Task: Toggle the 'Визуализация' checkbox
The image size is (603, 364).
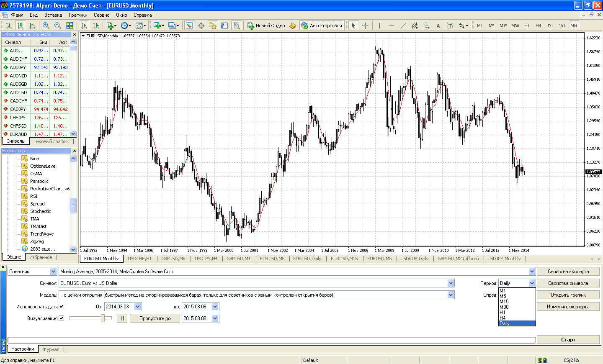Action: (x=62, y=318)
